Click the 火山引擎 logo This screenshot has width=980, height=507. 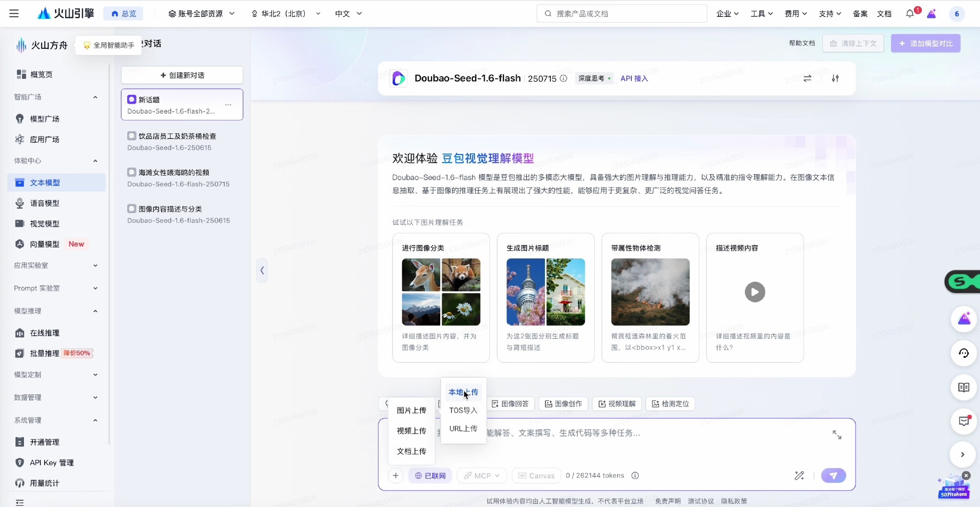point(66,14)
